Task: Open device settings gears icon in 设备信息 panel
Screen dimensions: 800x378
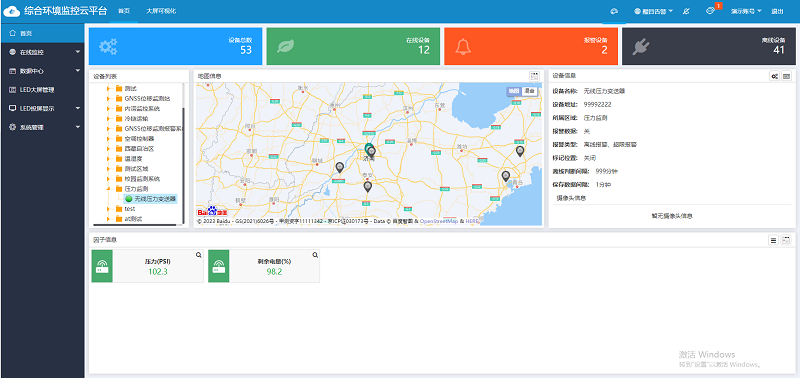Action: (x=774, y=75)
